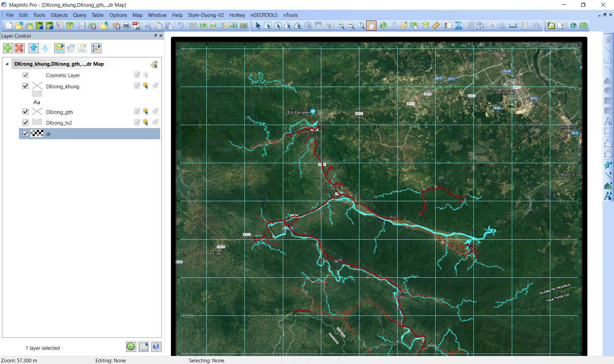The width and height of the screenshot is (614, 364).
Task: Open a New Browser window icon
Action: tap(193, 26)
